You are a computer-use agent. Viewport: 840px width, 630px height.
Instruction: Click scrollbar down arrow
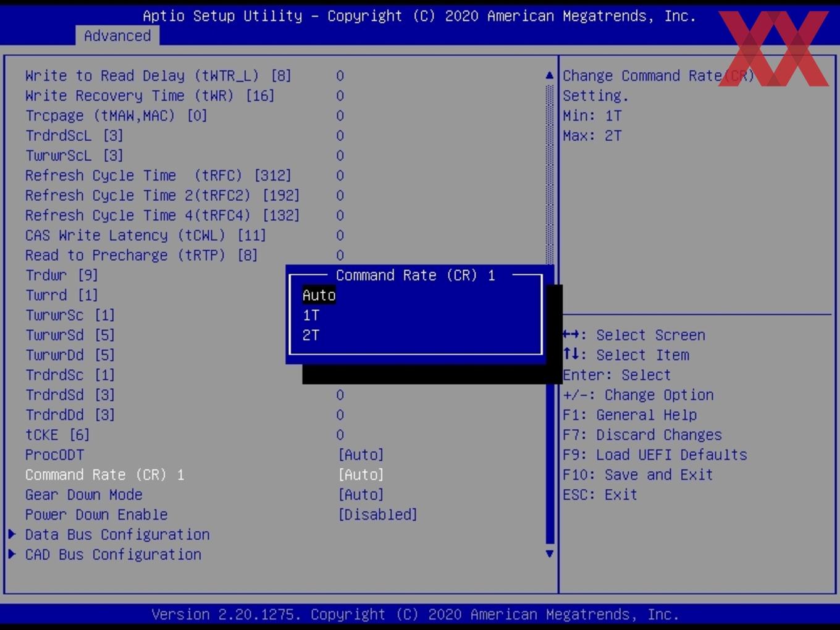pos(549,553)
